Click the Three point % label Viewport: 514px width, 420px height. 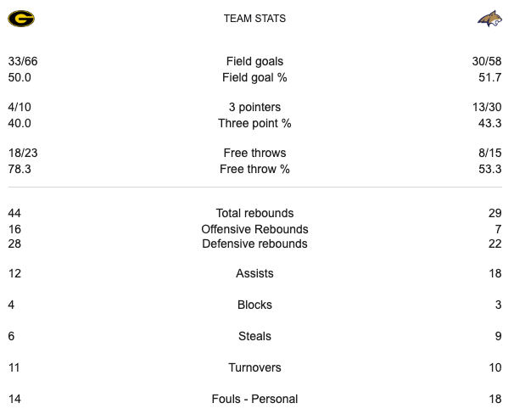coord(254,123)
